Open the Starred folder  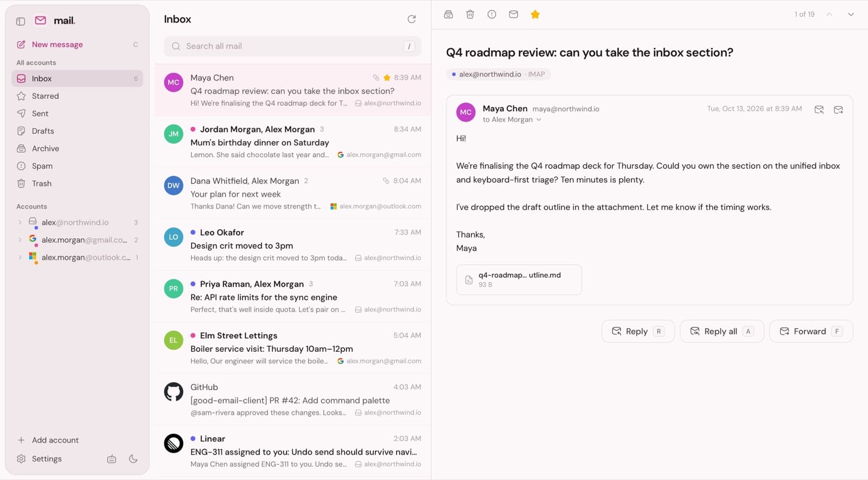coord(77,96)
